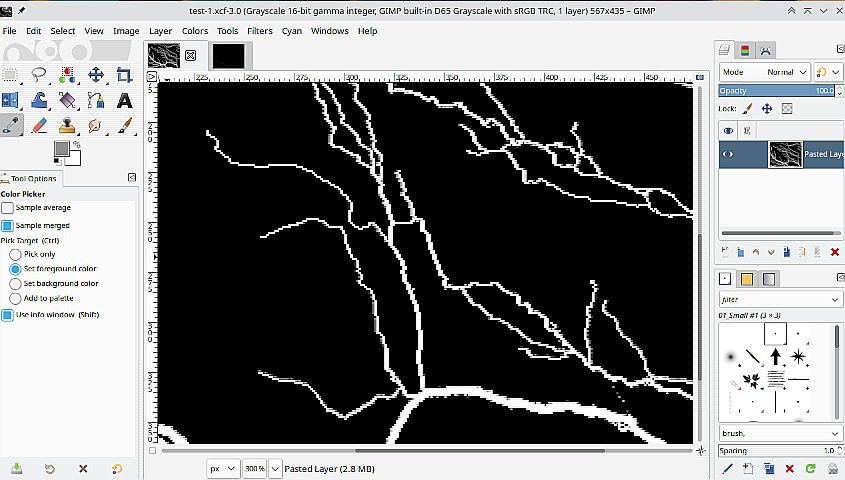
Task: Select the Paths tool
Action: 96,100
